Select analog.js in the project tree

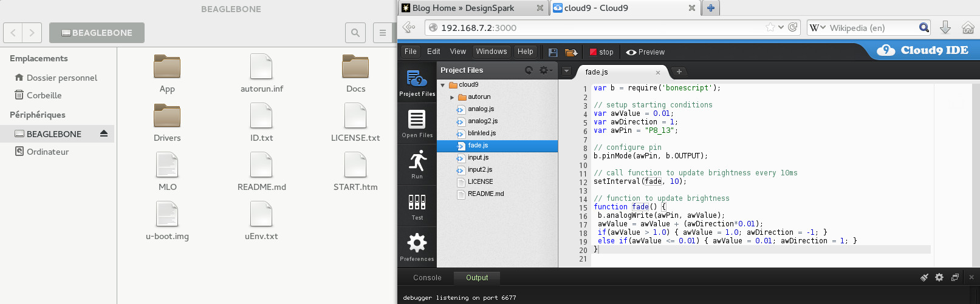click(x=481, y=109)
